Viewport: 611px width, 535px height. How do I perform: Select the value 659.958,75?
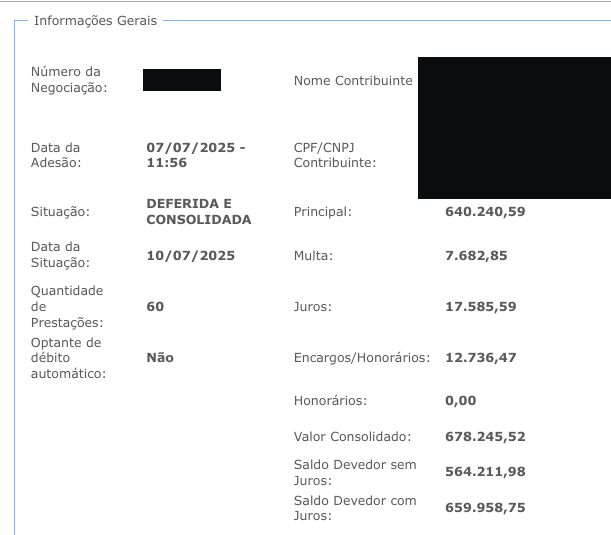485,508
